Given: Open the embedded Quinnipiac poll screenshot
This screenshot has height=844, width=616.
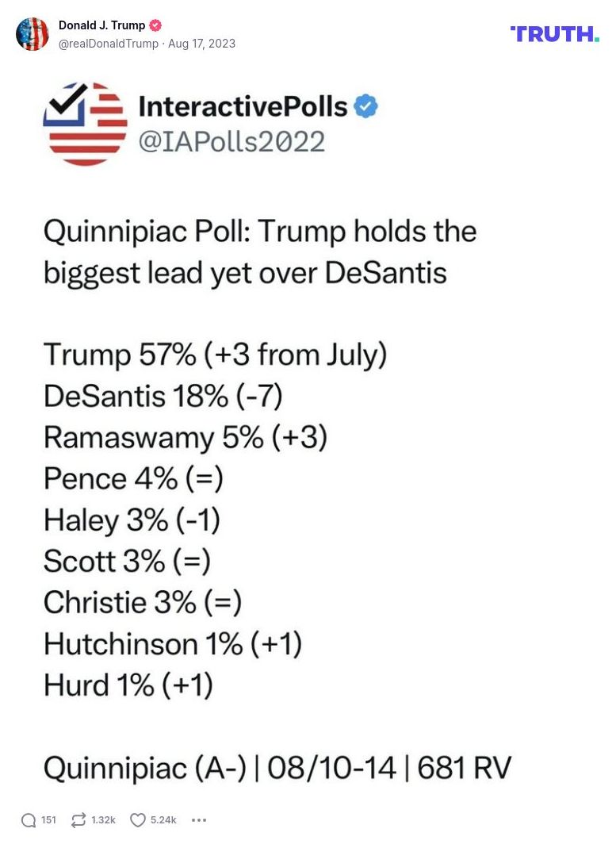Looking at the screenshot, I should 308,436.
